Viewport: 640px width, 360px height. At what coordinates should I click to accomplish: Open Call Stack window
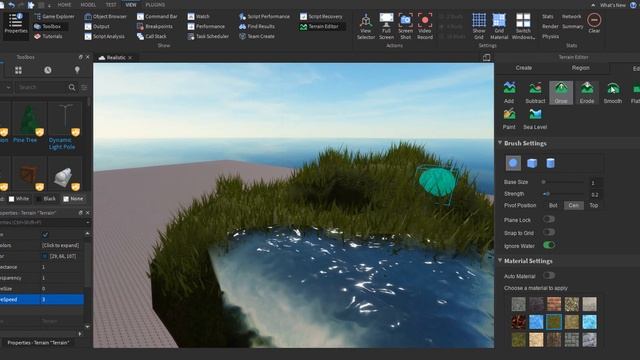click(x=151, y=36)
